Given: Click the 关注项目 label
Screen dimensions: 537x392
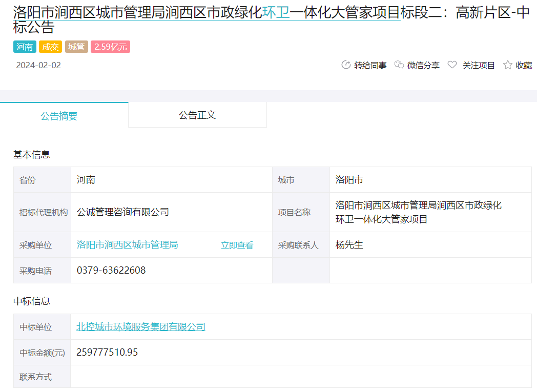Looking at the screenshot, I should [x=479, y=66].
